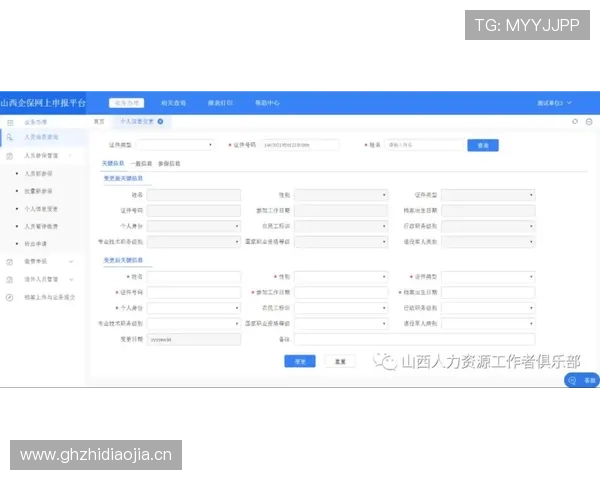Click the 姓名 search input field

coord(424,145)
